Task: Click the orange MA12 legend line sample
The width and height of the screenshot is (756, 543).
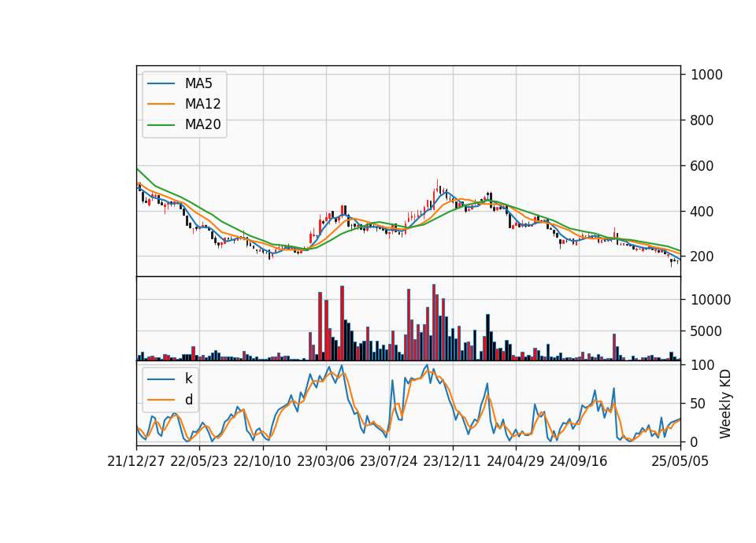Action: (x=161, y=104)
